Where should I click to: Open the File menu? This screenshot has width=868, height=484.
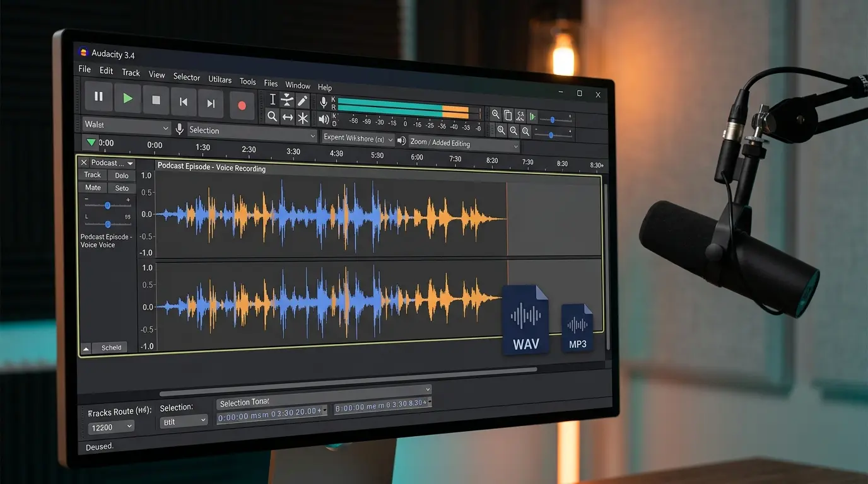(x=85, y=69)
